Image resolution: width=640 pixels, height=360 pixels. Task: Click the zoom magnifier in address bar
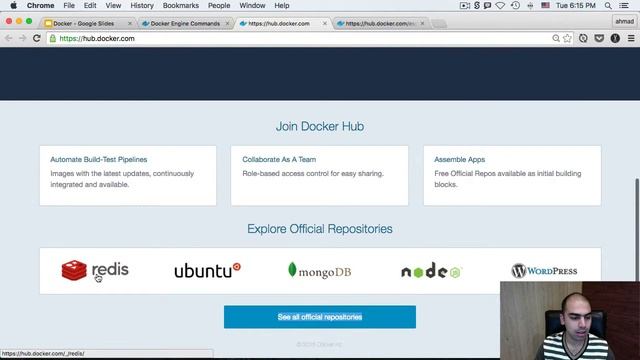click(556, 38)
